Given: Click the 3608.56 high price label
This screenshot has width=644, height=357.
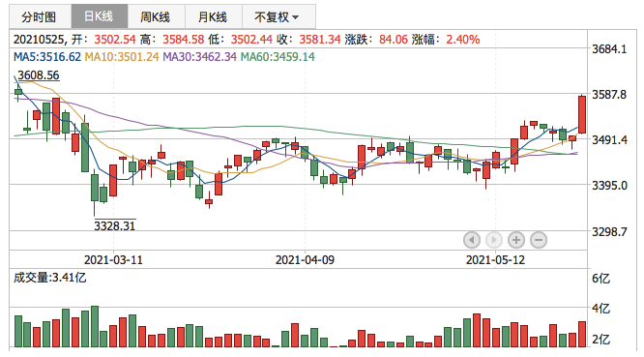Looking at the screenshot, I should tap(39, 75).
